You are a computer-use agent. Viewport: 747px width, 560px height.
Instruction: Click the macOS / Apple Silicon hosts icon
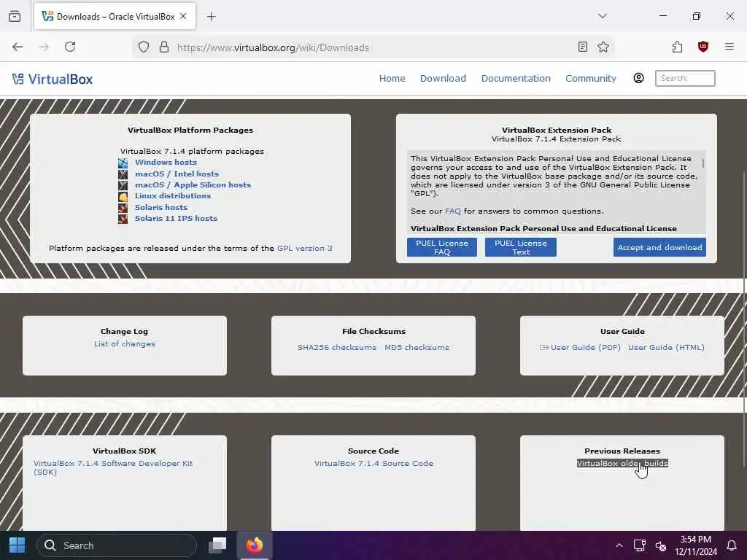(x=123, y=185)
